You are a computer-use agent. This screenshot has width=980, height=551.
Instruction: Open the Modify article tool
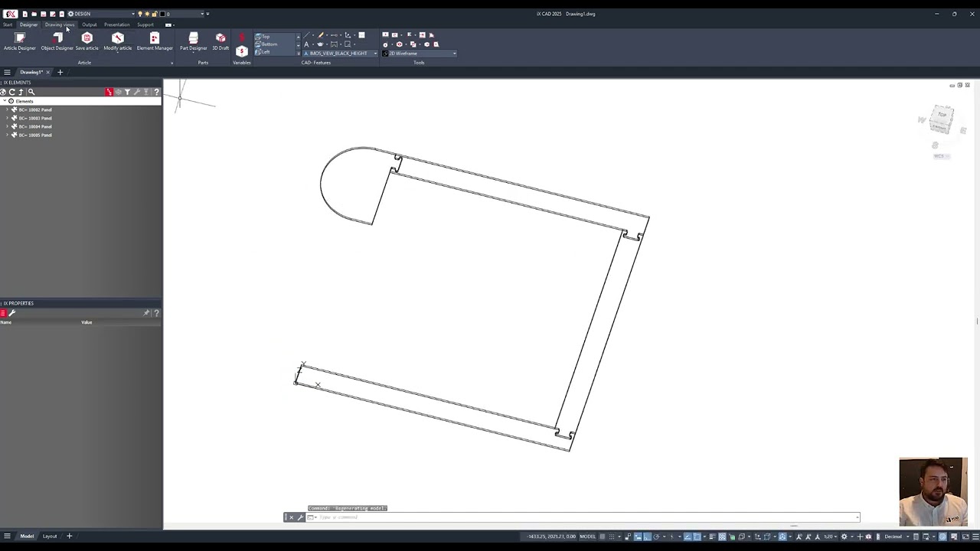(x=118, y=42)
